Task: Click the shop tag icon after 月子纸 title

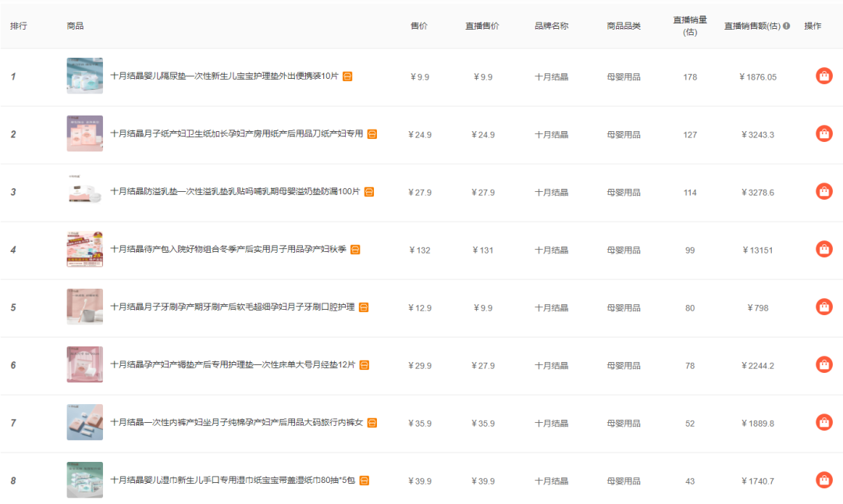Action: [372, 134]
